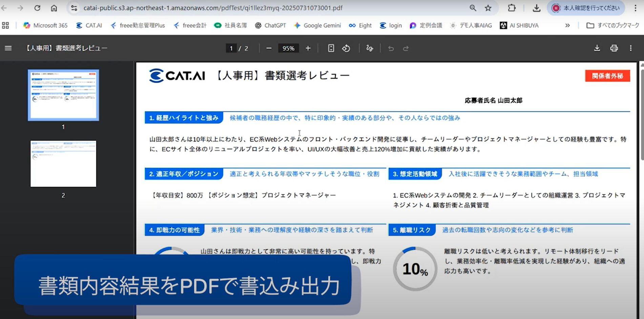Screen dimensions: 644x319
Task: Expand the hidden bookmarks chevron
Action: pyautogui.click(x=567, y=25)
